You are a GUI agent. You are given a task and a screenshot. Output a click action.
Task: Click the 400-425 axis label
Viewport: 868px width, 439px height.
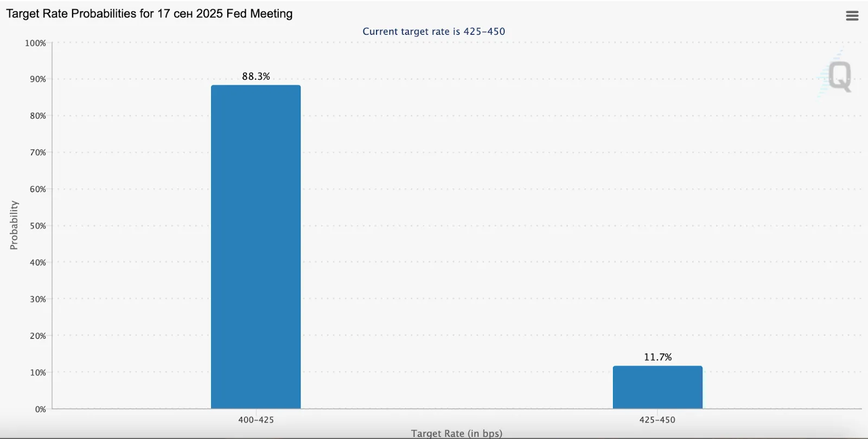tap(256, 419)
